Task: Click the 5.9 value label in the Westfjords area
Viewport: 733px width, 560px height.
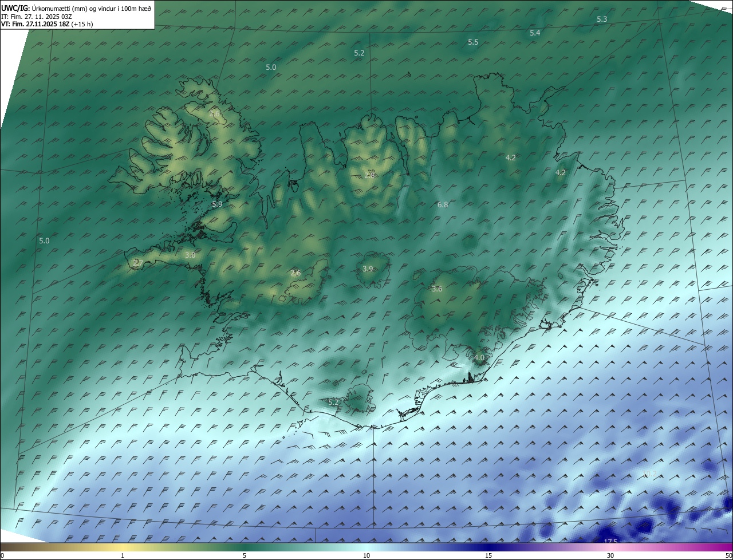Action: [x=217, y=204]
